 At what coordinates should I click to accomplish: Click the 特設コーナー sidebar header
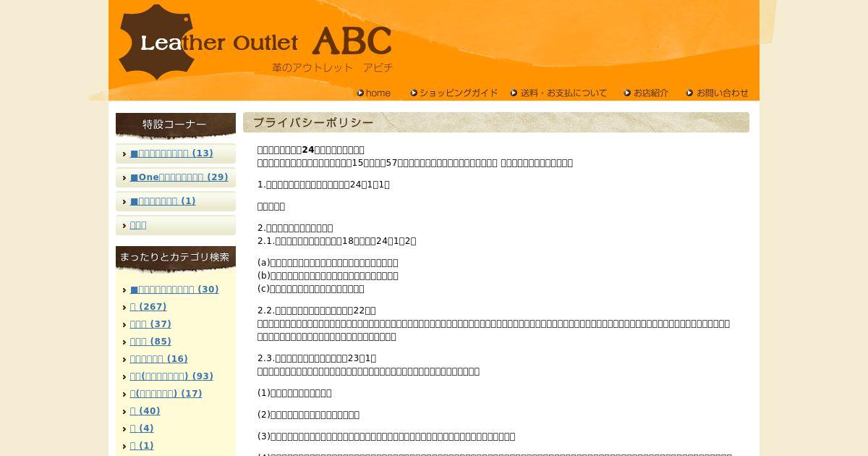coord(176,124)
